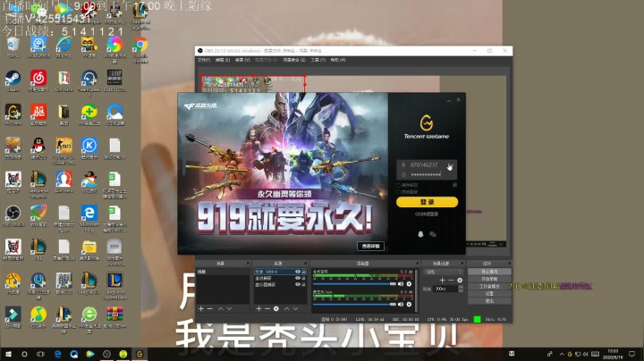This screenshot has width=644, height=361.
Task: Show hidden tray icons chevron on taskbar
Action: 562,354
